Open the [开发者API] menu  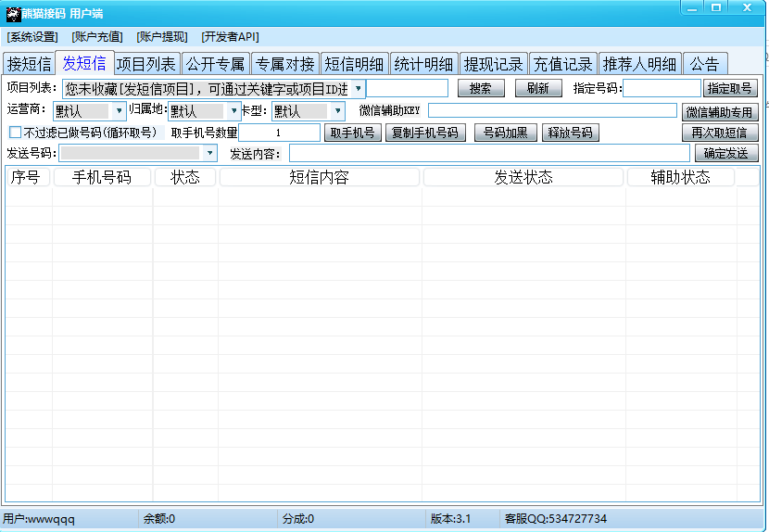click(230, 37)
